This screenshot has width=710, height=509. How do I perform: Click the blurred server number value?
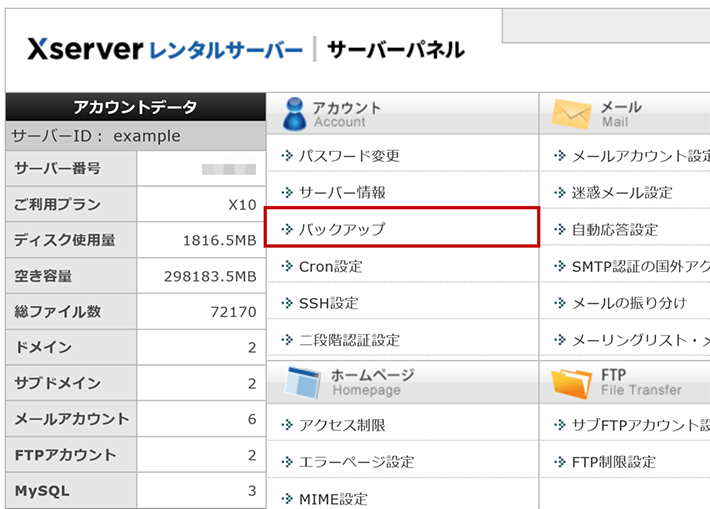click(x=229, y=169)
